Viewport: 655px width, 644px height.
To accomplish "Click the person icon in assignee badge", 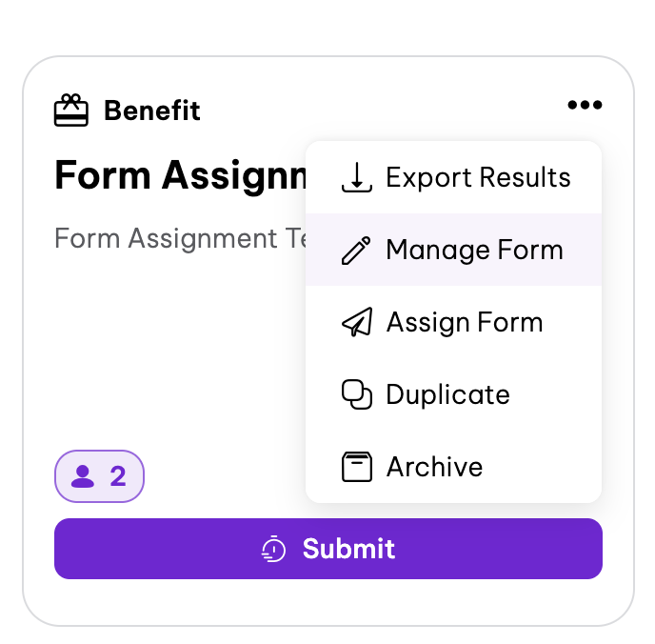I will [x=83, y=476].
